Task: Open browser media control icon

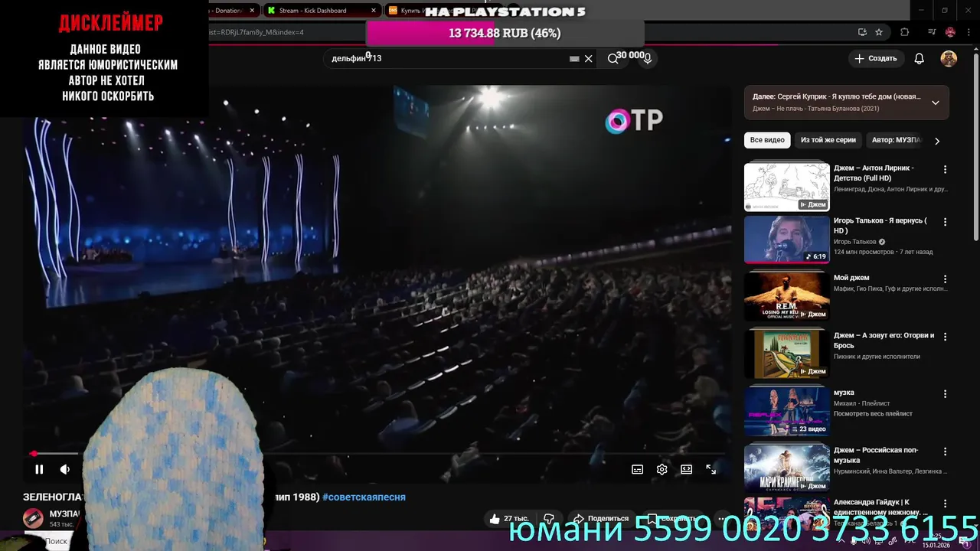Action: 932,32
